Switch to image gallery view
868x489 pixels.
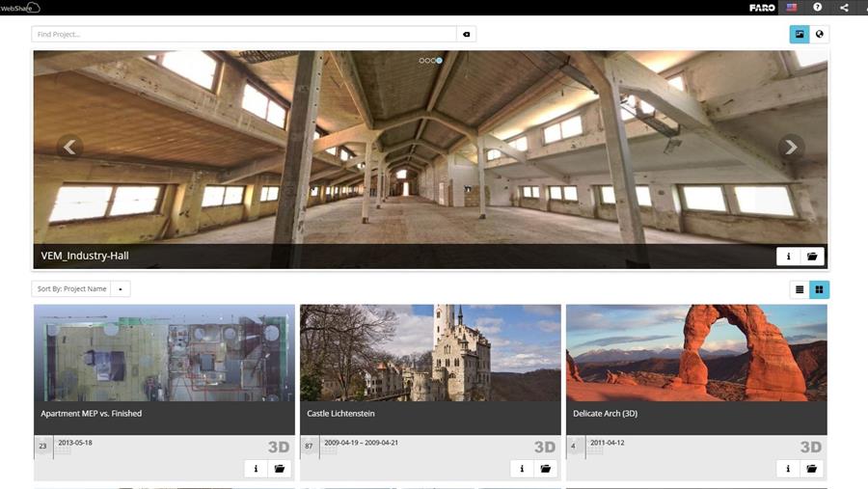(799, 34)
